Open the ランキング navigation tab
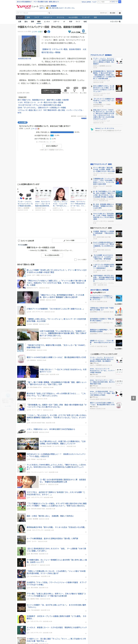 coord(86,17)
